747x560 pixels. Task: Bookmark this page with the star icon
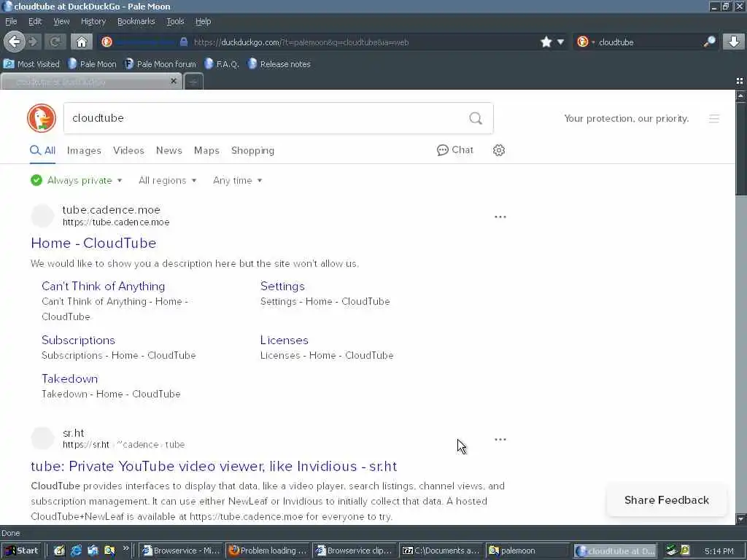pos(546,42)
